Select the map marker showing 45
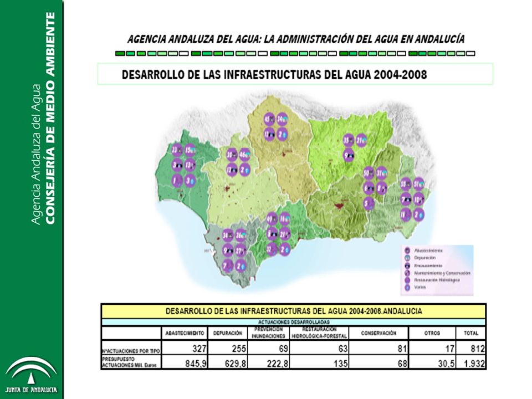532x399 pixels. coord(269,119)
